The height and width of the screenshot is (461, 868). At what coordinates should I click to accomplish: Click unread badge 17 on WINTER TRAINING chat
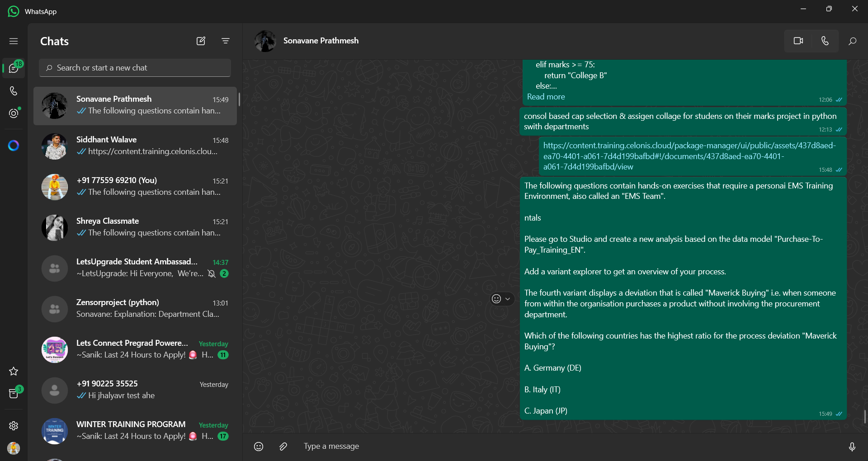click(223, 436)
